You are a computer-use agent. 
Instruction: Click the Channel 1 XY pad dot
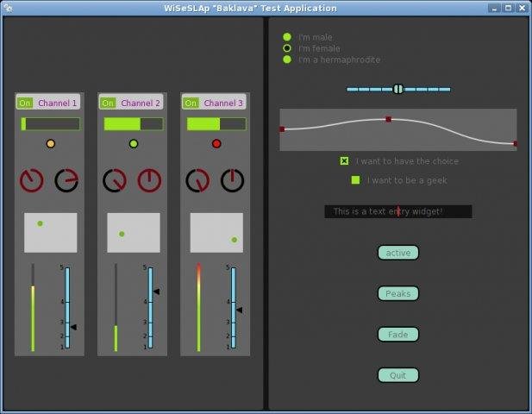[40, 223]
